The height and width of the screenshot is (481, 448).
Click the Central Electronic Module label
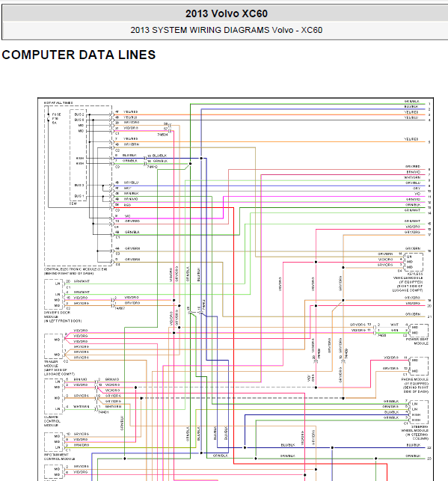[x=76, y=272]
